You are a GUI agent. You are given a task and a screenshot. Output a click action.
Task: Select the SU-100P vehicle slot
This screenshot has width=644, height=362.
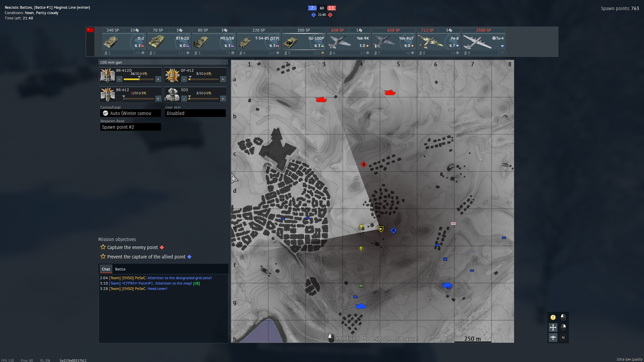(x=304, y=42)
